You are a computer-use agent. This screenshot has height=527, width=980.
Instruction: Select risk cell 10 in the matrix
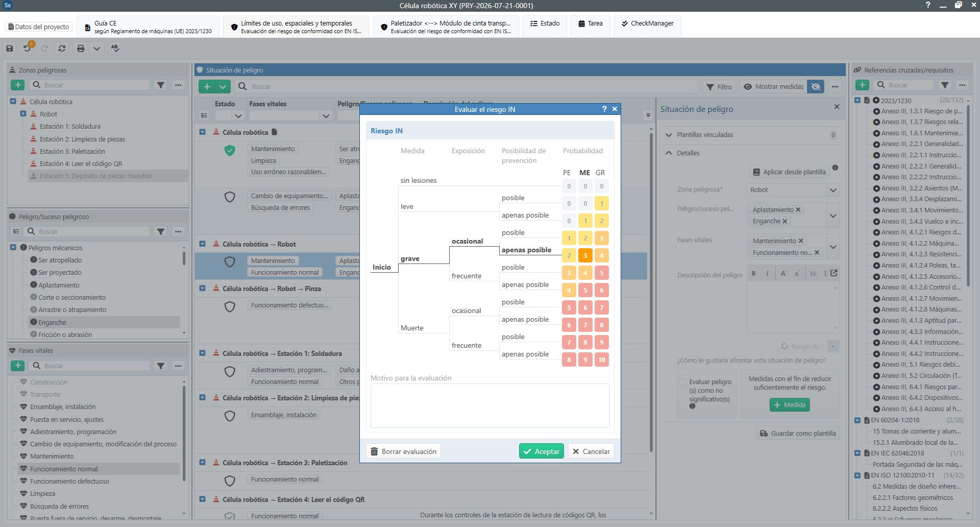pyautogui.click(x=602, y=360)
